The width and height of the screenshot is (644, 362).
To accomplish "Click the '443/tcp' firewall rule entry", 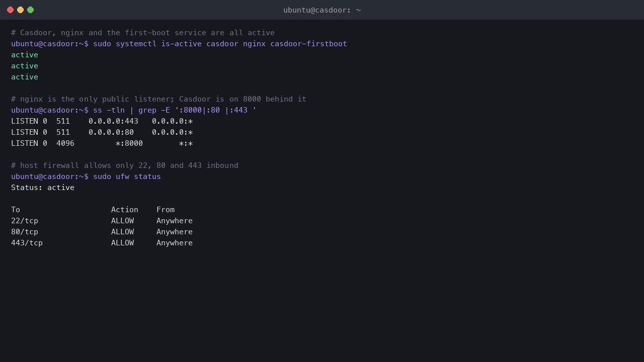I will click(27, 243).
